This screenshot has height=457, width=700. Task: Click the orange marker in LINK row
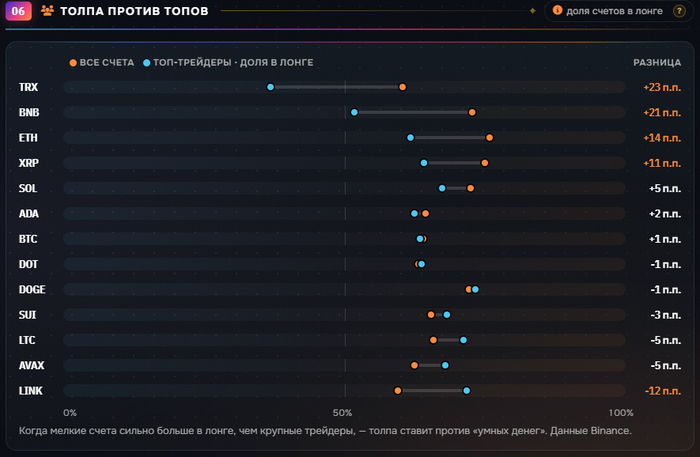[x=397, y=391]
